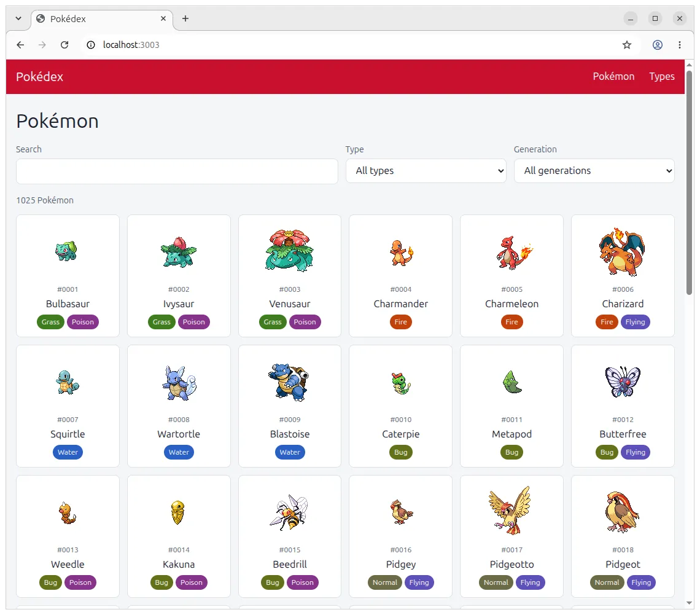Open the browser profile icon

click(657, 45)
